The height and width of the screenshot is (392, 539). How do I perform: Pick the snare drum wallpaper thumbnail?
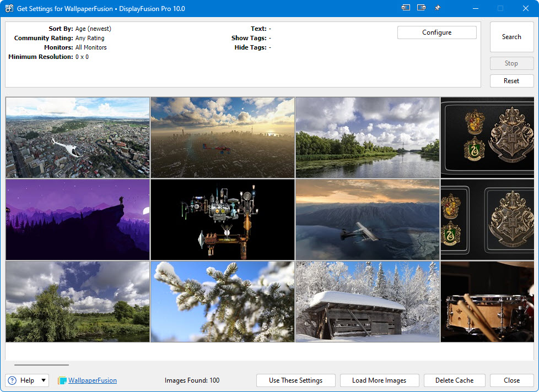click(487, 302)
